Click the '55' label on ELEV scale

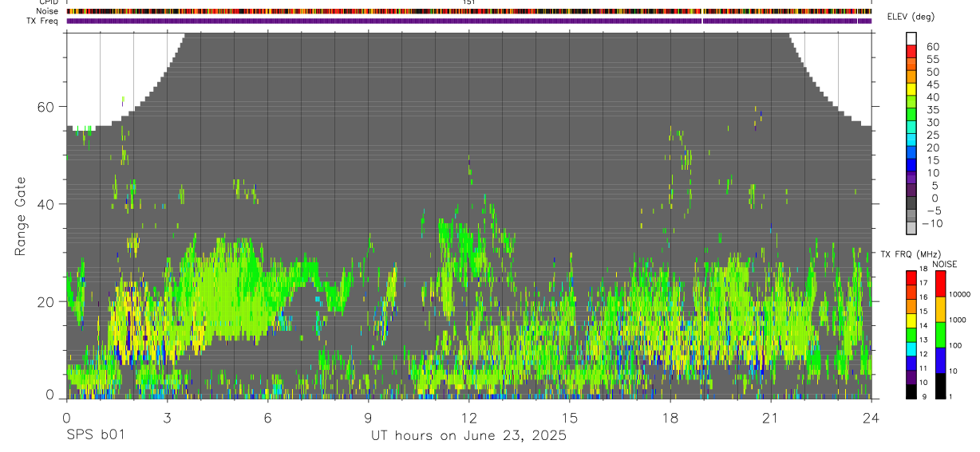pyautogui.click(x=933, y=59)
